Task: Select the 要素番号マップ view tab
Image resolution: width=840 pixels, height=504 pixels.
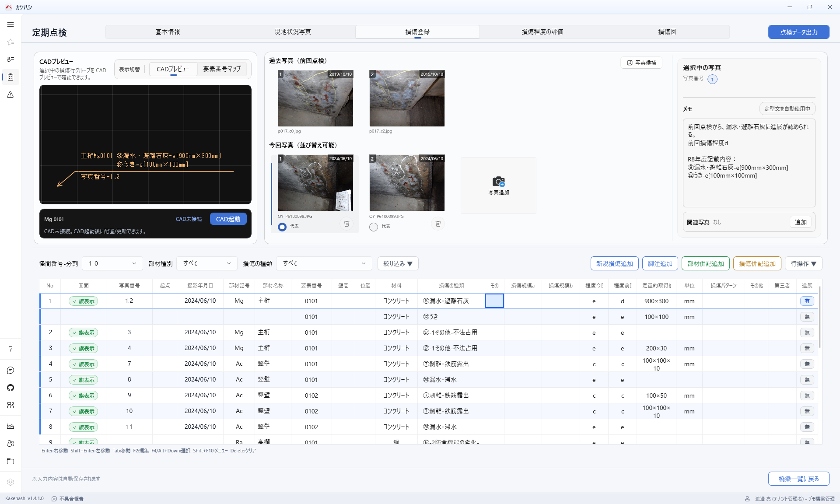Action: click(x=222, y=69)
